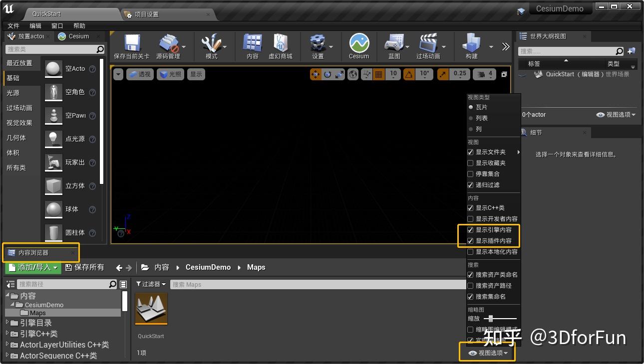
Task: Adjust the thumbnail Scale (缩放) slider
Action: tap(500, 319)
